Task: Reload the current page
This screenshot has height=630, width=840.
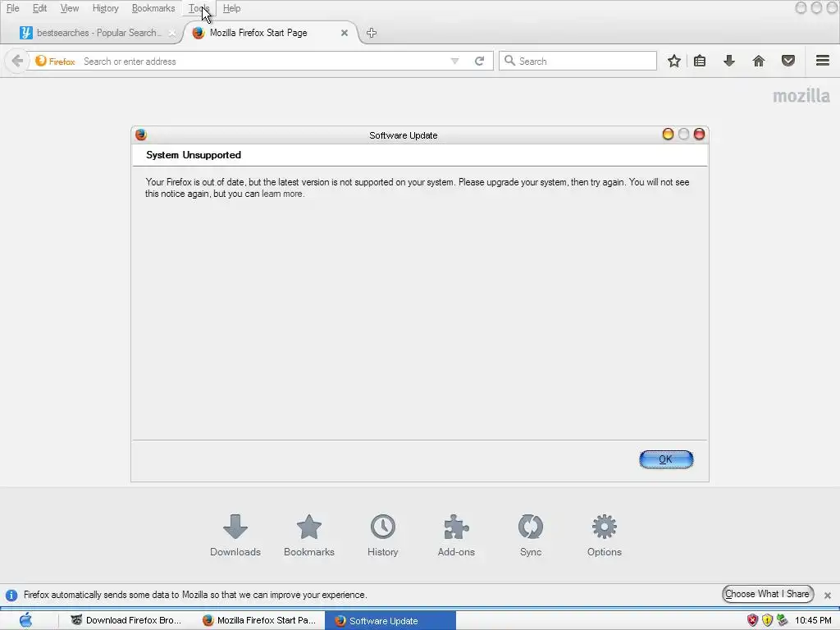Action: [x=479, y=61]
